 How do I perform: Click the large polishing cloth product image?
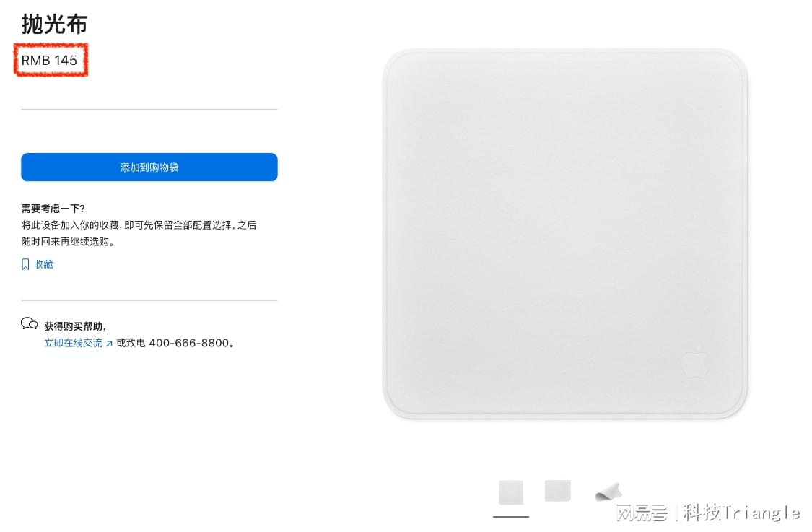pos(565,234)
